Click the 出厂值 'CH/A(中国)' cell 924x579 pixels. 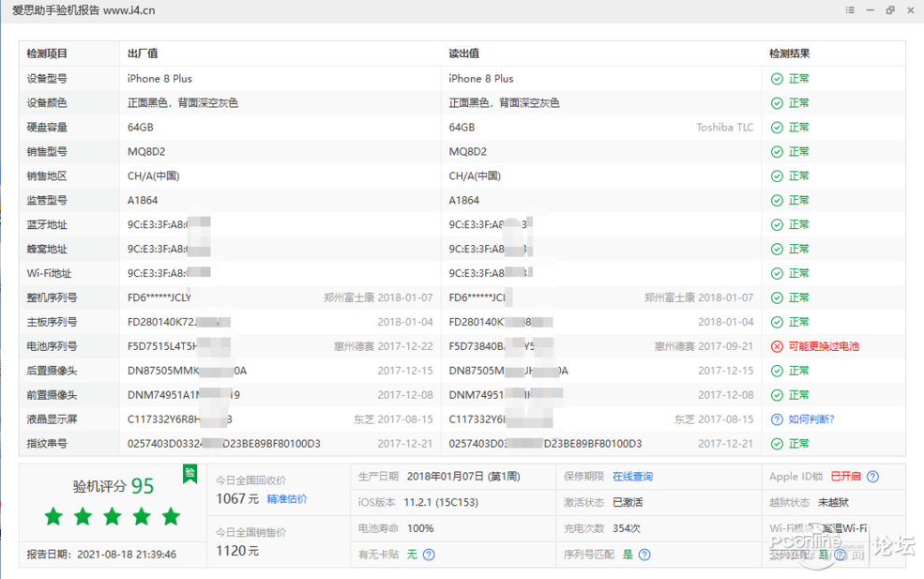(154, 175)
